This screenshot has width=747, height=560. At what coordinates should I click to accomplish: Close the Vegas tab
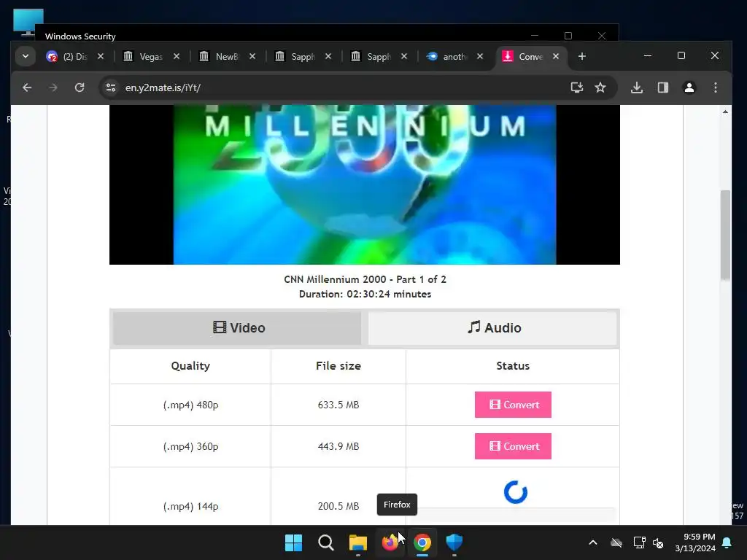pos(177,56)
